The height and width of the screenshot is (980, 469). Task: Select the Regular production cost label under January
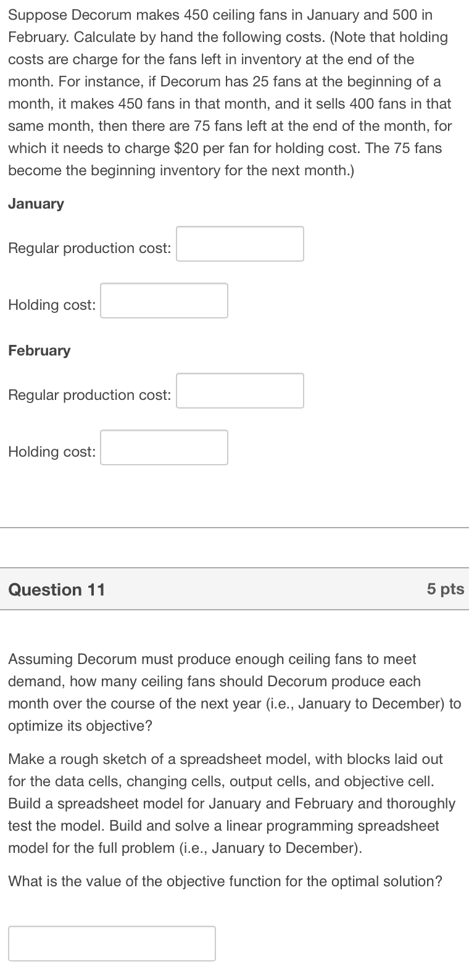click(89, 248)
